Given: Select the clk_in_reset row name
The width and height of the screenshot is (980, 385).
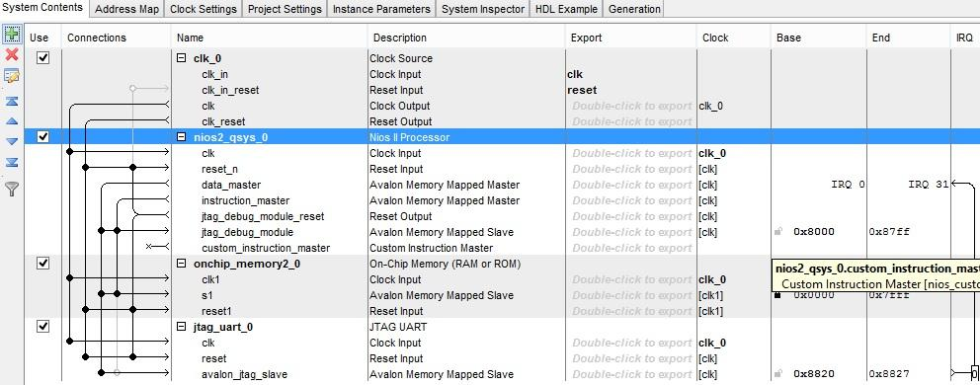Looking at the screenshot, I should 230,90.
